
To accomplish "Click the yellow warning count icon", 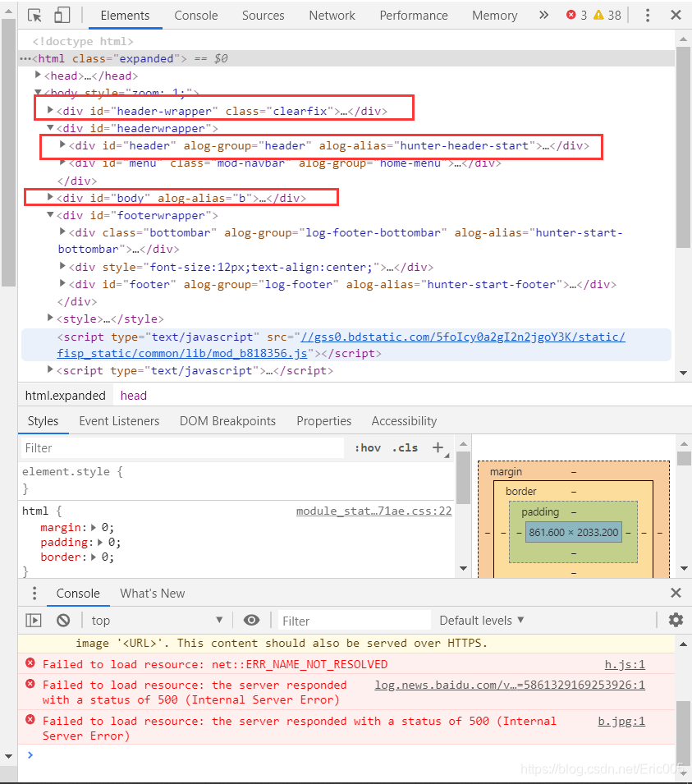I will point(598,15).
